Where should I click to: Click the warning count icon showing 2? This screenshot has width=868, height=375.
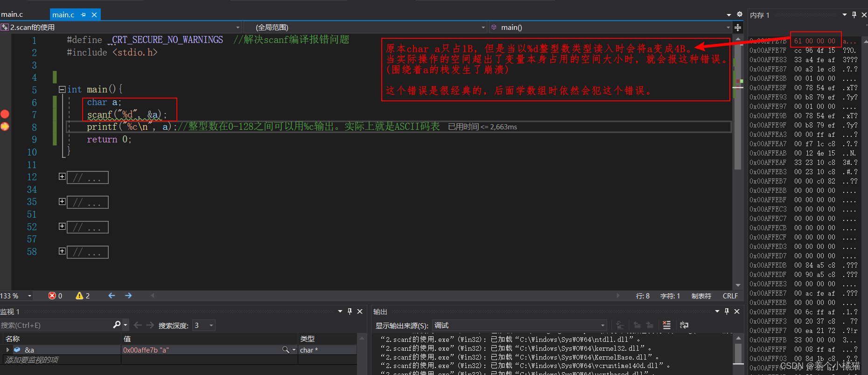[x=79, y=296]
